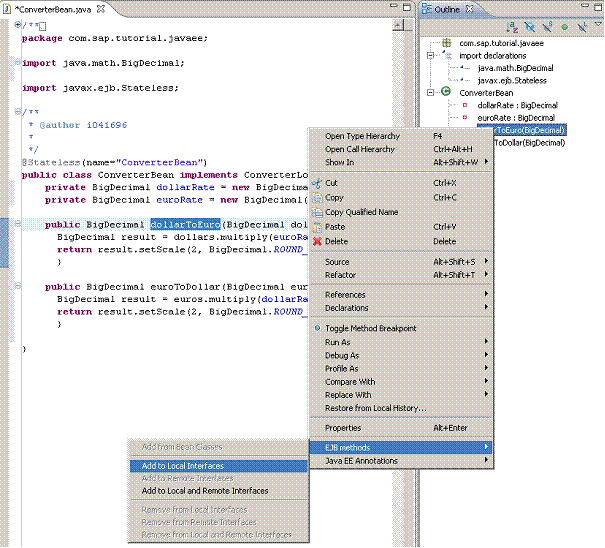
Task: Click the ConverterBean green class icon
Action: pos(445,92)
